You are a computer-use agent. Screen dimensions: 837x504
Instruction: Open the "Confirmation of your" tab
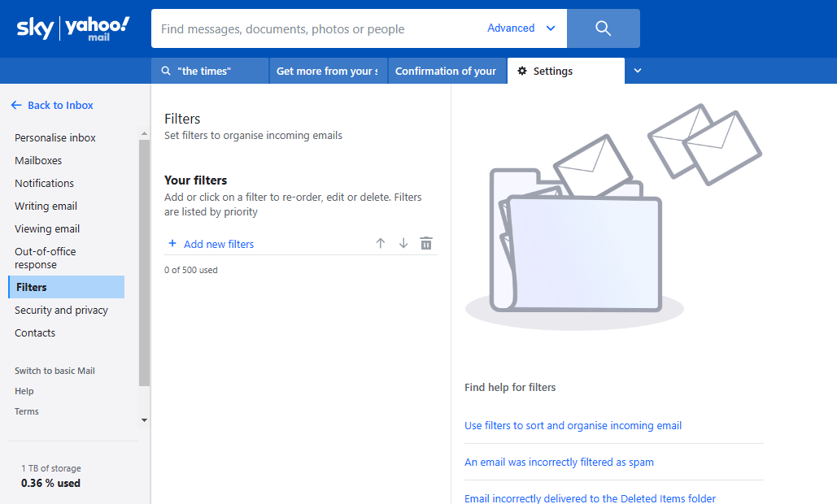447,71
